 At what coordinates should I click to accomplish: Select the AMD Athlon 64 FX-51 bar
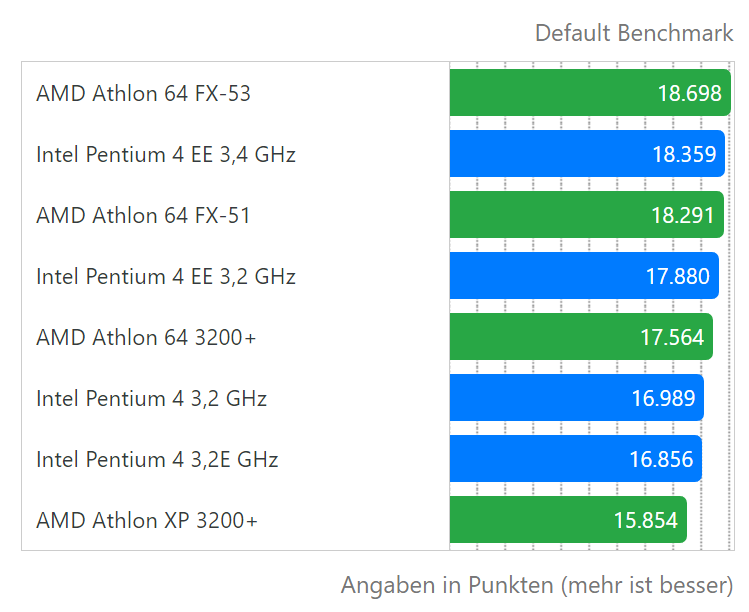(x=587, y=215)
